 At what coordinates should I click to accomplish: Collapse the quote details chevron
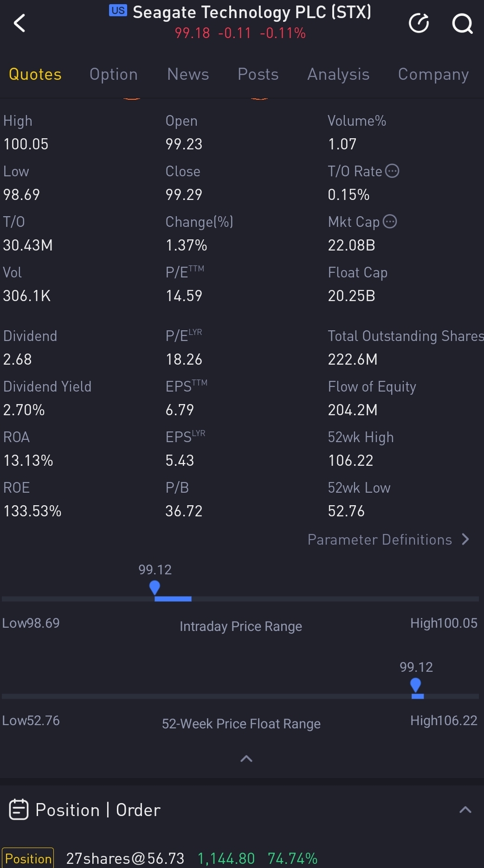click(x=246, y=759)
